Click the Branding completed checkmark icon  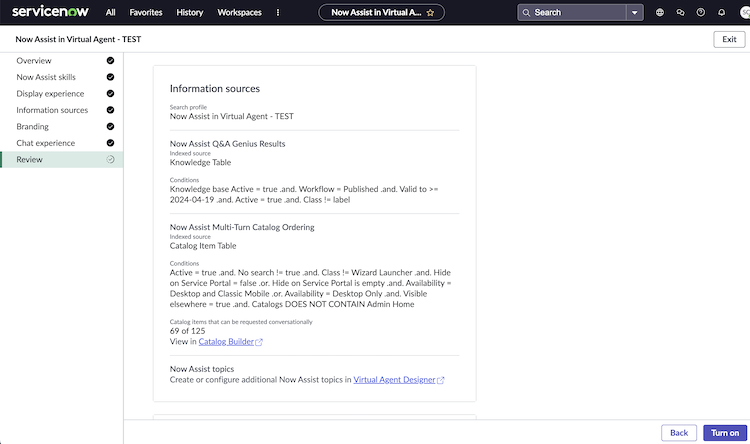click(x=110, y=126)
